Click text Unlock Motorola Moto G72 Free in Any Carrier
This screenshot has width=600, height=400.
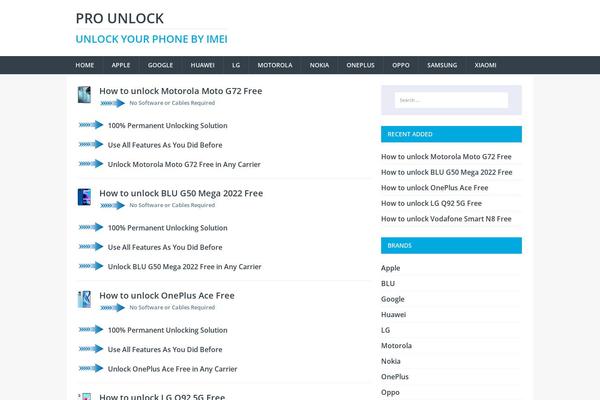tap(184, 164)
